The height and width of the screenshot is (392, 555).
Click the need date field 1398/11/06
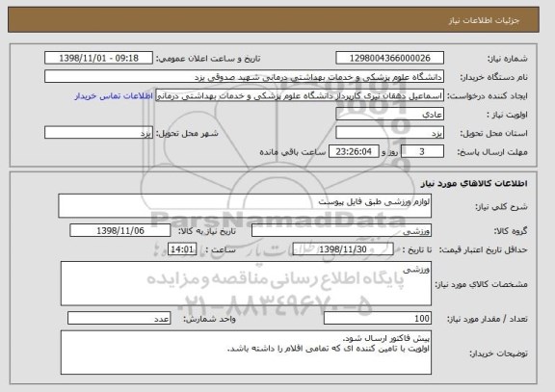(x=120, y=230)
